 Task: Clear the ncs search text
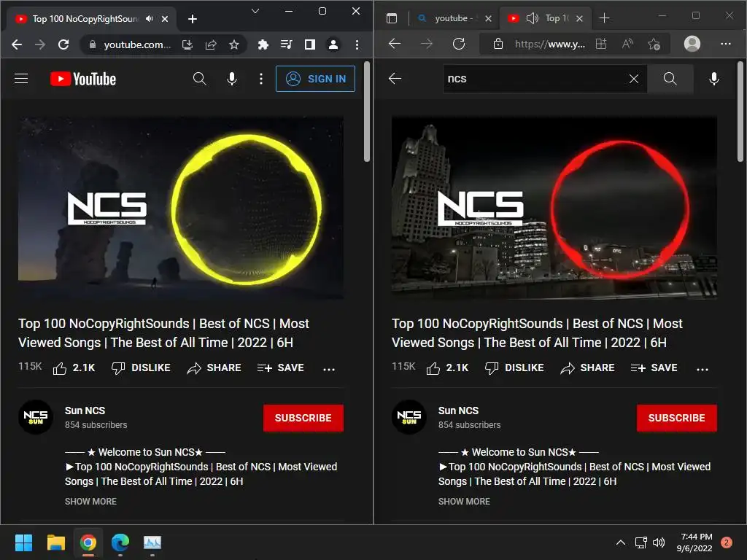point(634,79)
